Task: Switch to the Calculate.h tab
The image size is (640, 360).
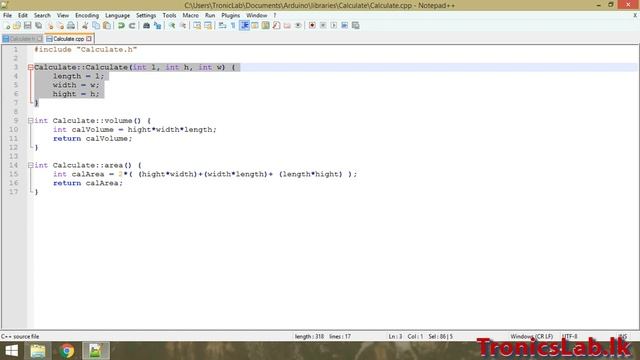Action: 22,39
